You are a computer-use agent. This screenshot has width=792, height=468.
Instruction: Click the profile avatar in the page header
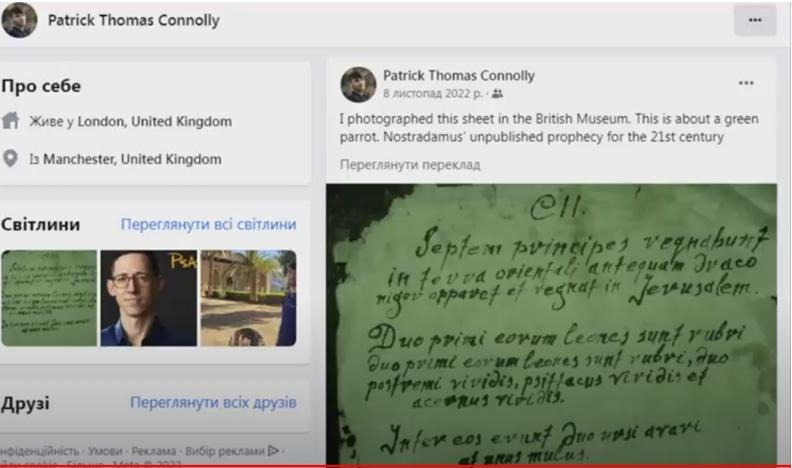19,20
